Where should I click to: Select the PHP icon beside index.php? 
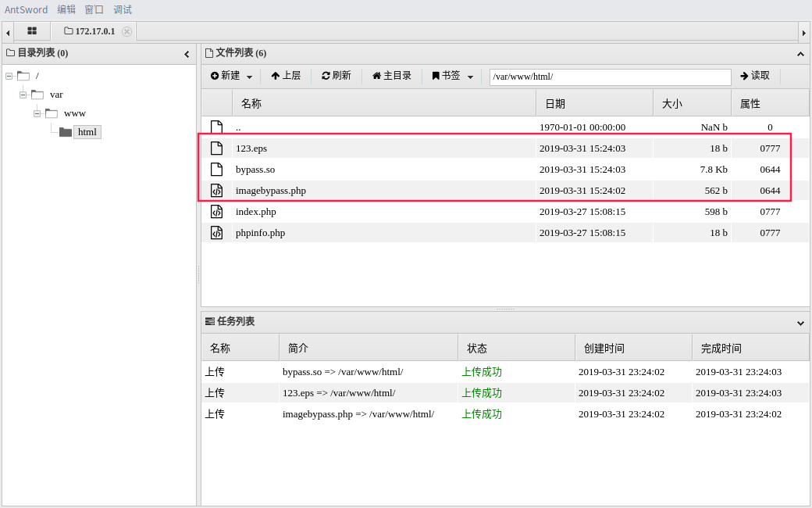216,211
